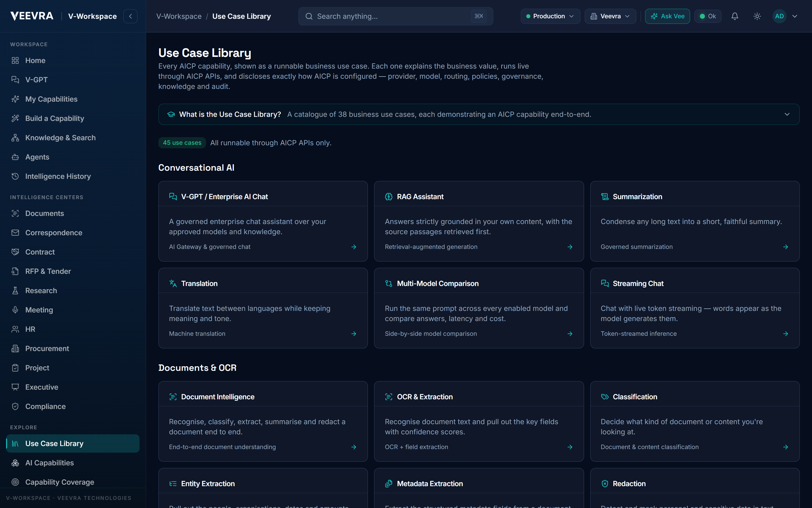Open AI Capabilities in the sidebar

(x=73, y=463)
